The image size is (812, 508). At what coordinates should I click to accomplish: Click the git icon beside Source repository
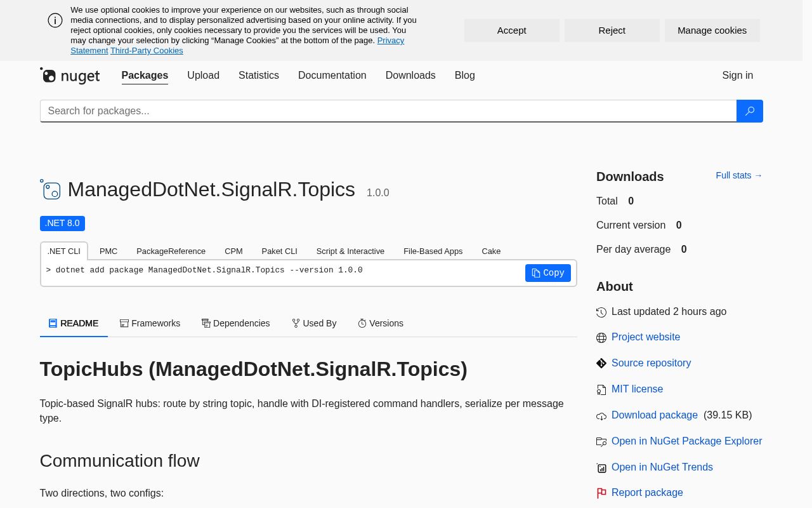tap(601, 363)
